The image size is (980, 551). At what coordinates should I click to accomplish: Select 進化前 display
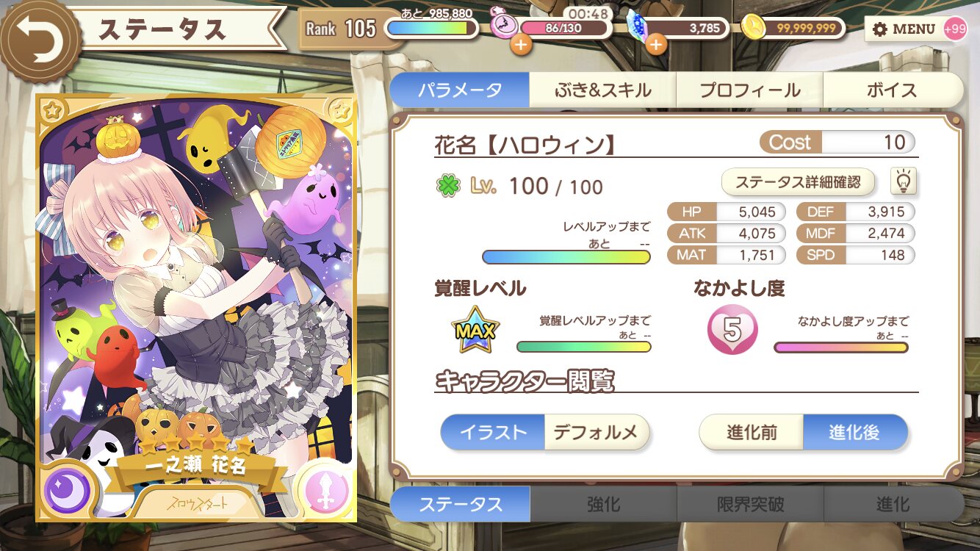pyautogui.click(x=752, y=432)
